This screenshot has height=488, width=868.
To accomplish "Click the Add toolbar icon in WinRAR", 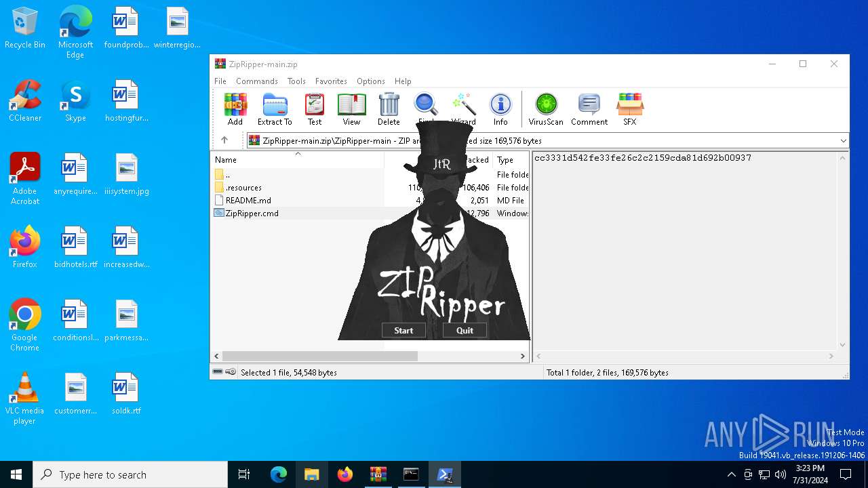I will click(x=235, y=109).
